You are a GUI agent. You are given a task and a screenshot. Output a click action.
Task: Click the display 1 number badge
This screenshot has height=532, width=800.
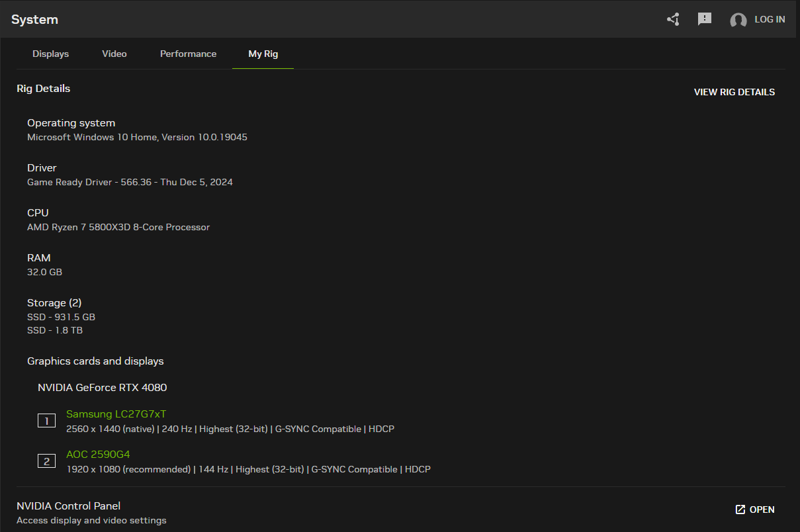coord(46,420)
